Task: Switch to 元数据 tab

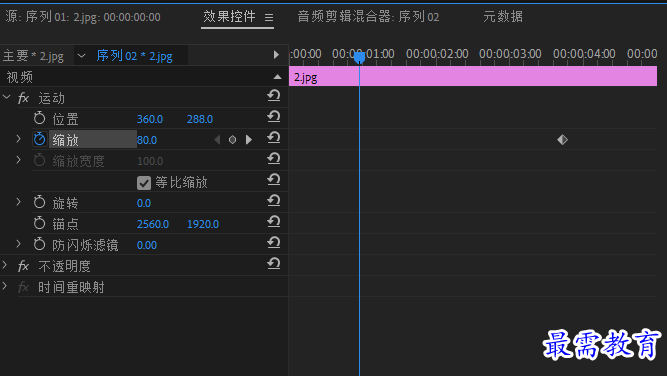Action: pyautogui.click(x=503, y=17)
